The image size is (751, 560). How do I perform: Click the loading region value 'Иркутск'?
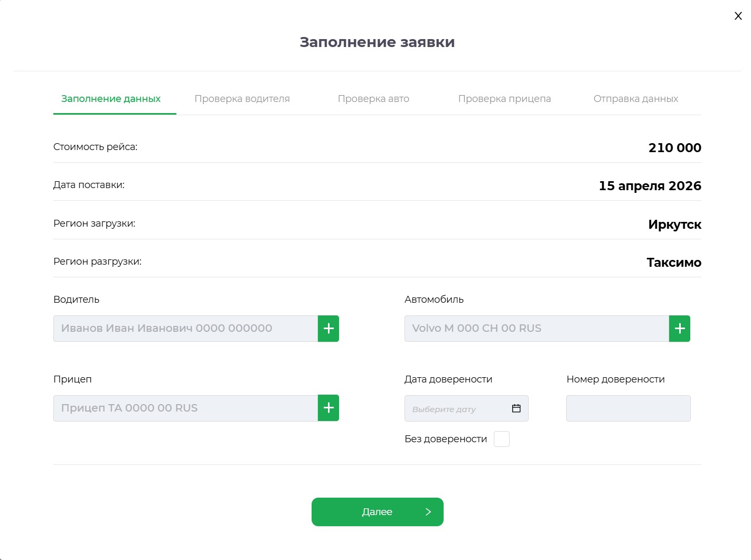[675, 225]
